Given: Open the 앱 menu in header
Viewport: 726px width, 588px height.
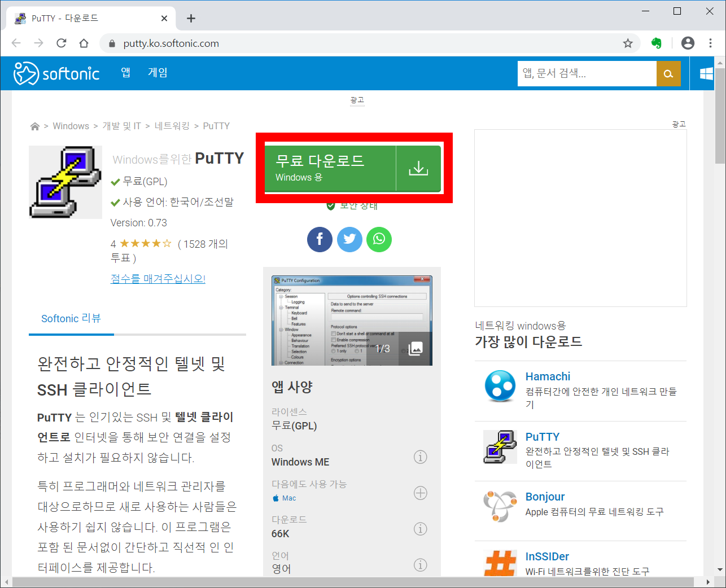Looking at the screenshot, I should [x=126, y=72].
